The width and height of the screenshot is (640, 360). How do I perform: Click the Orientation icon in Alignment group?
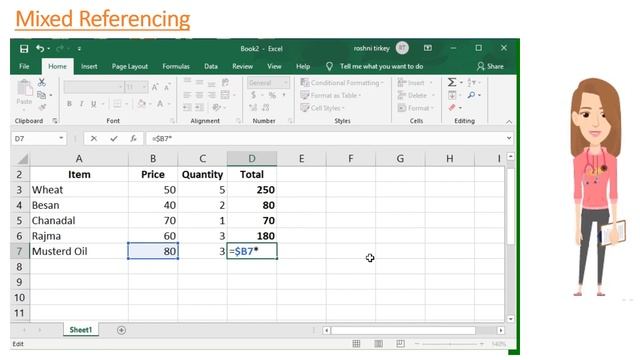click(x=216, y=107)
